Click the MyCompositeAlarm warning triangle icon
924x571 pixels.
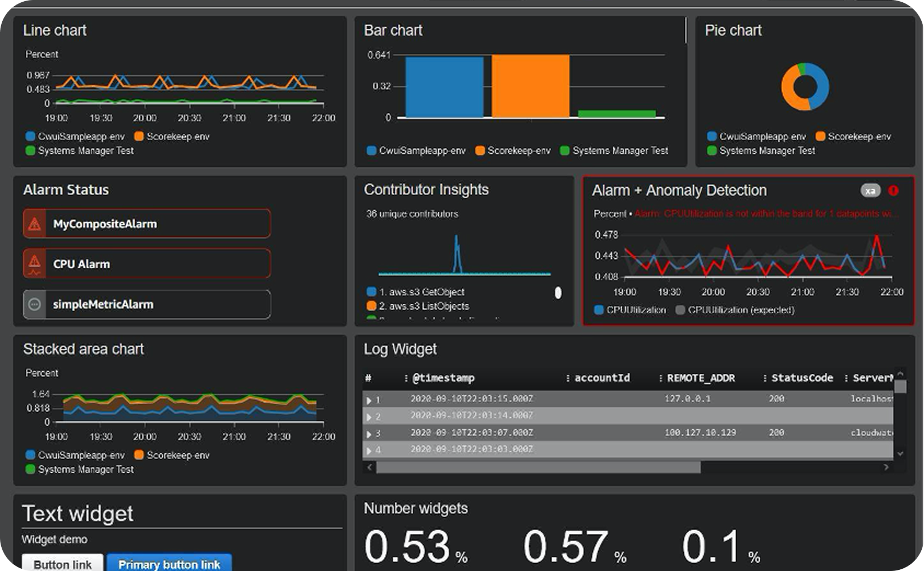click(x=34, y=224)
